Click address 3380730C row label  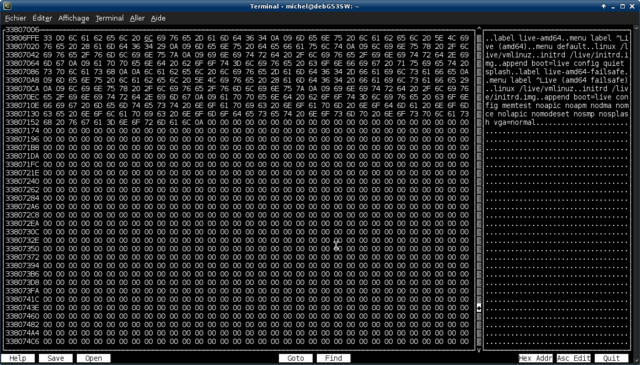pyautogui.click(x=22, y=232)
